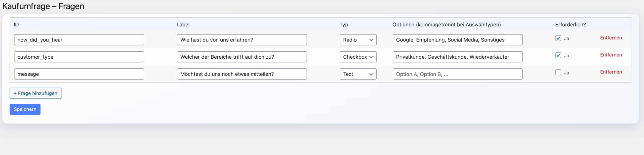Remove the customer_type question
Screen dimensions: 644x155
click(611, 55)
